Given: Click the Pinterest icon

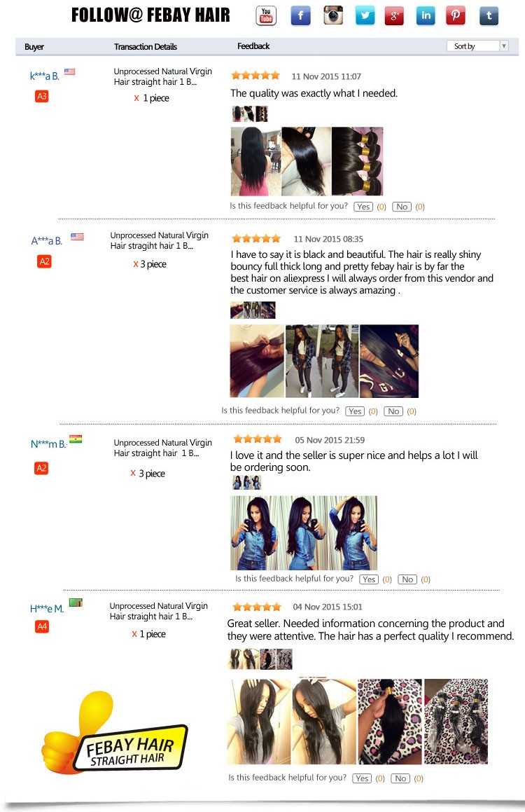Looking at the screenshot, I should tap(455, 15).
